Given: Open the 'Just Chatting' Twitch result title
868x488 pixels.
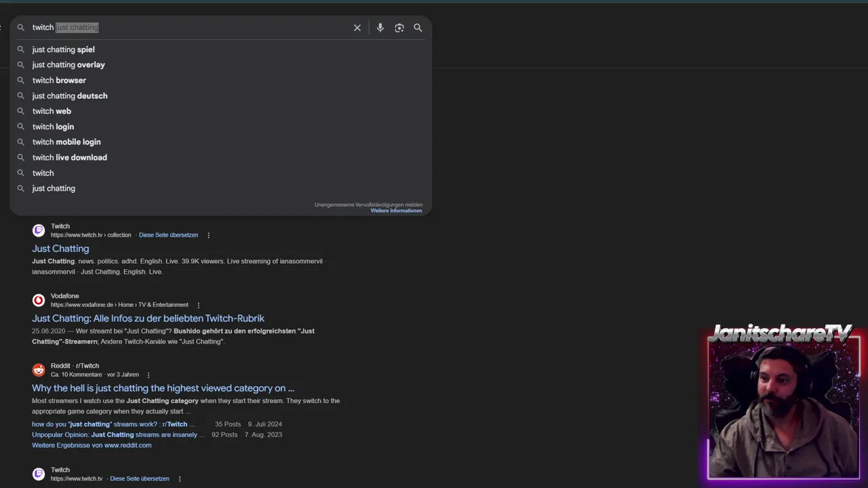Looking at the screenshot, I should (60, 249).
